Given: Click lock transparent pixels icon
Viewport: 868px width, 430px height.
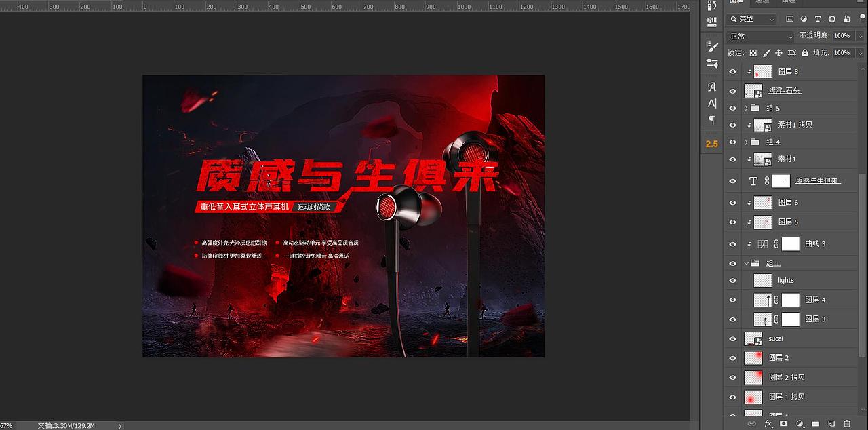Looking at the screenshot, I should tap(753, 52).
